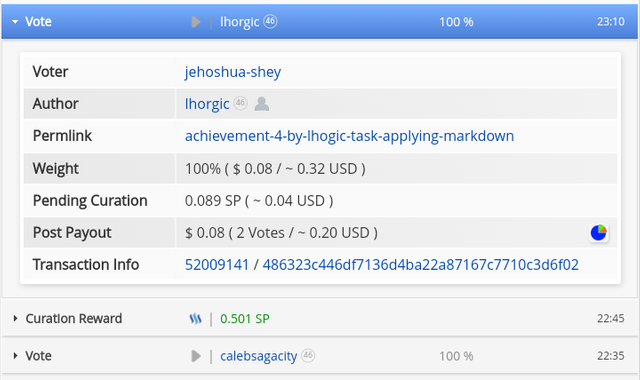Screen dimensions: 640x380
Task: Click the play arrow icon beside lhorgic header
Action: (x=196, y=22)
